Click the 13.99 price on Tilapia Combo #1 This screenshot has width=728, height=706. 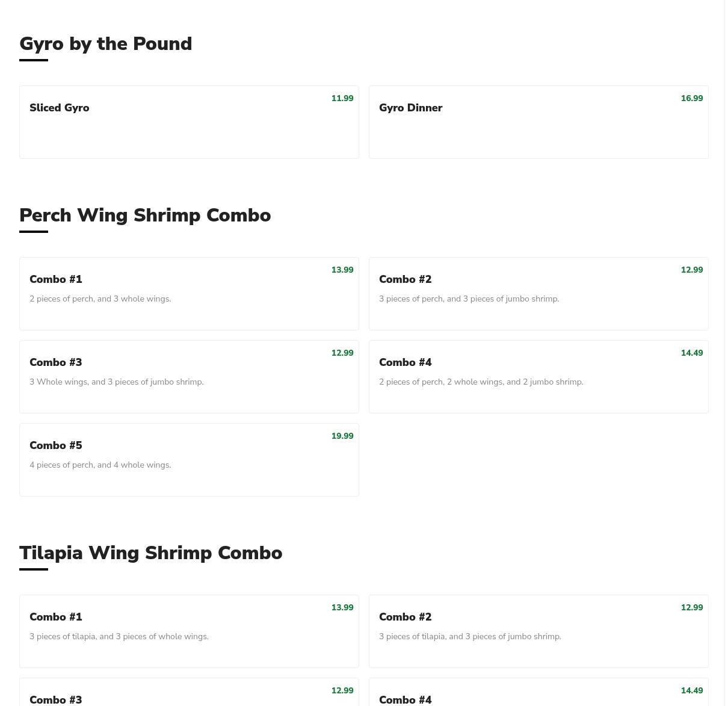click(342, 608)
